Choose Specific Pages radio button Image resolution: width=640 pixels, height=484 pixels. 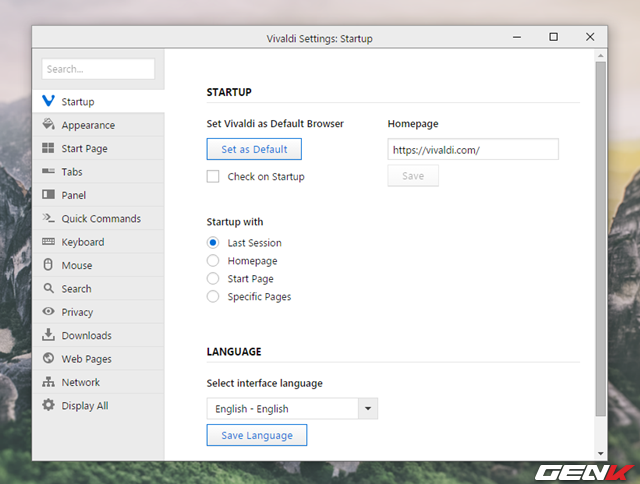[x=213, y=297]
